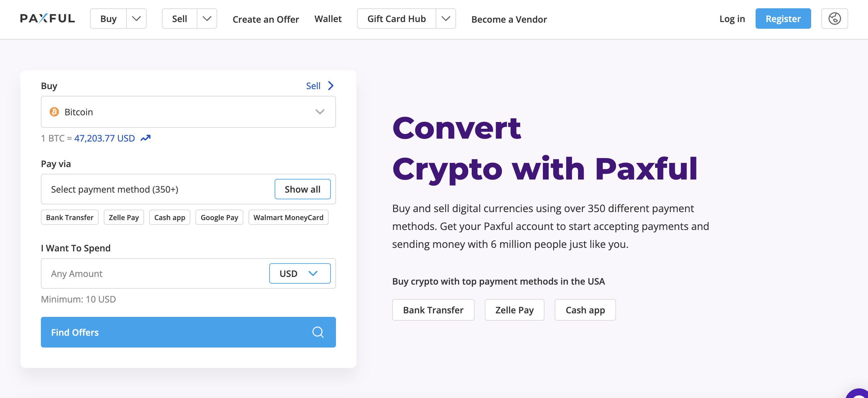Select the Zelle Pay payment method
Screen dimensions: 868x398
pyautogui.click(x=124, y=217)
